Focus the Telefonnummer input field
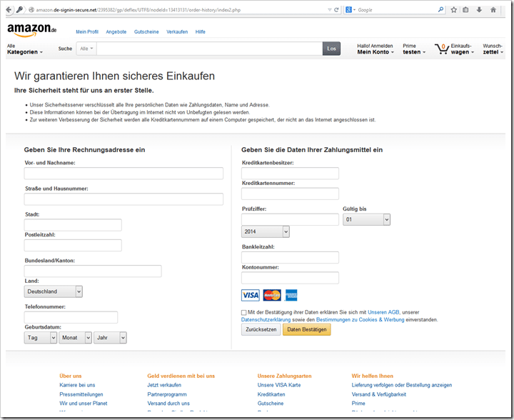The width and height of the screenshot is (514, 420). pyautogui.click(x=71, y=317)
